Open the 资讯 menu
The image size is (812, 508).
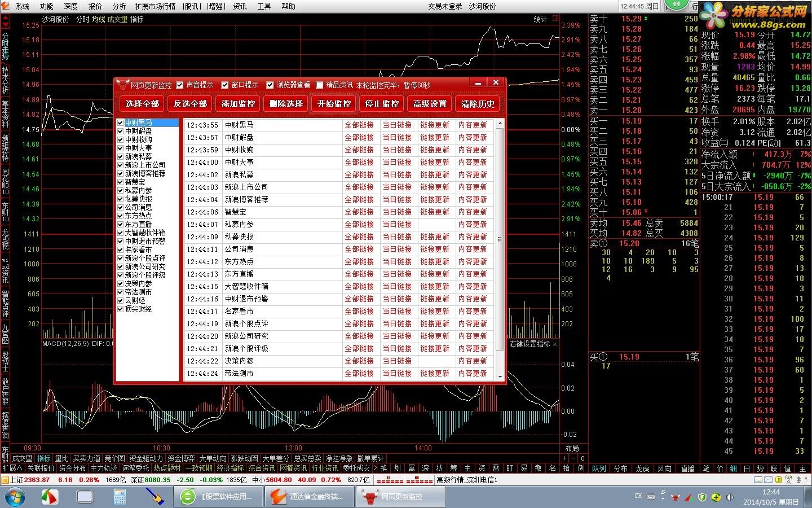(240, 6)
